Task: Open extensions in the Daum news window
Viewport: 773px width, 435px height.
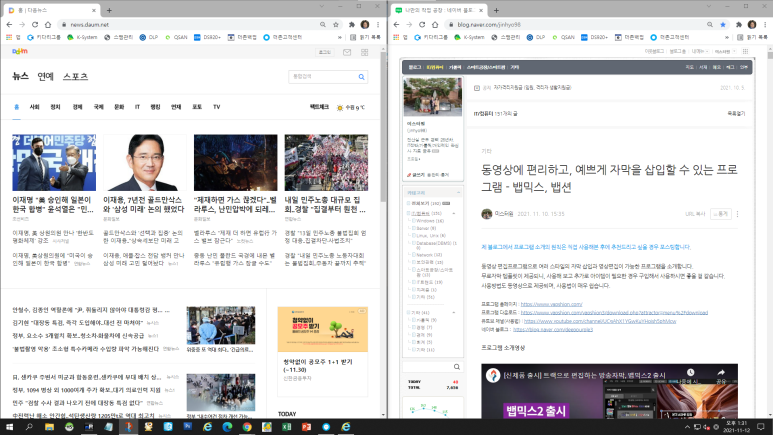Action: [351, 24]
